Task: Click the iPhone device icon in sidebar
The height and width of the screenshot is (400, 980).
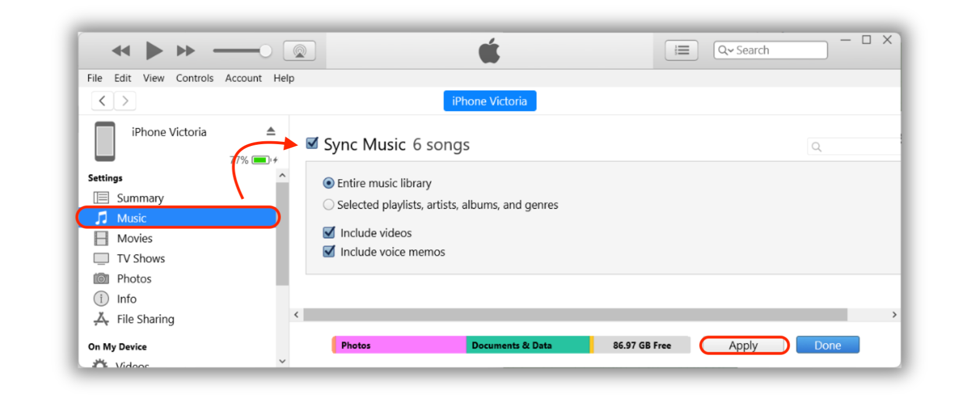Action: [x=105, y=141]
